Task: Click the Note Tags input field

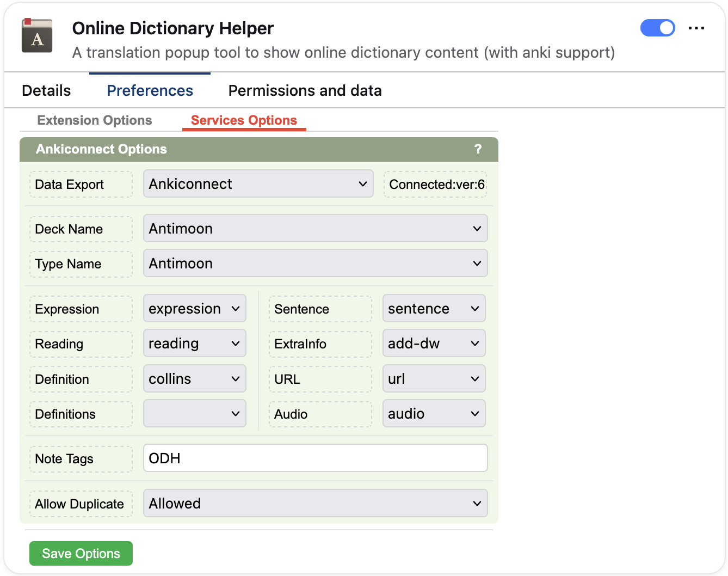Action: click(315, 458)
